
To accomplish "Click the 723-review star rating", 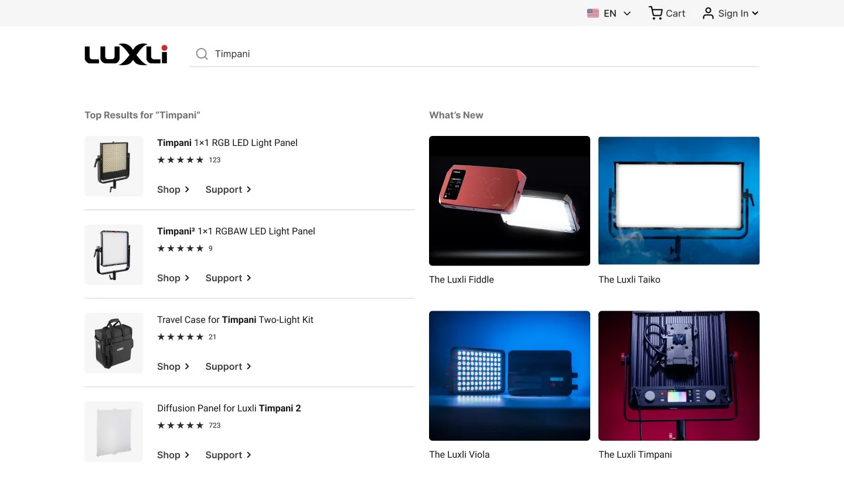I will pyautogui.click(x=189, y=425).
